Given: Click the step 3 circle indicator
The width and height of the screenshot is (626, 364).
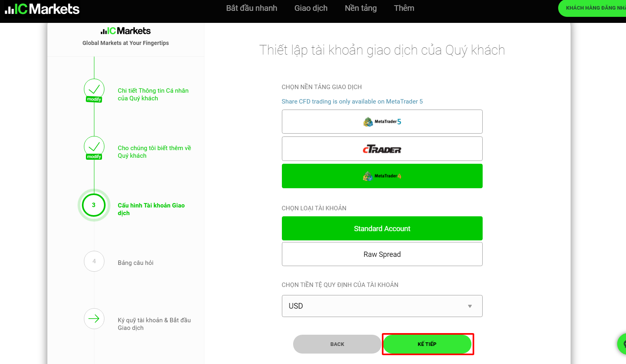Looking at the screenshot, I should point(94,205).
